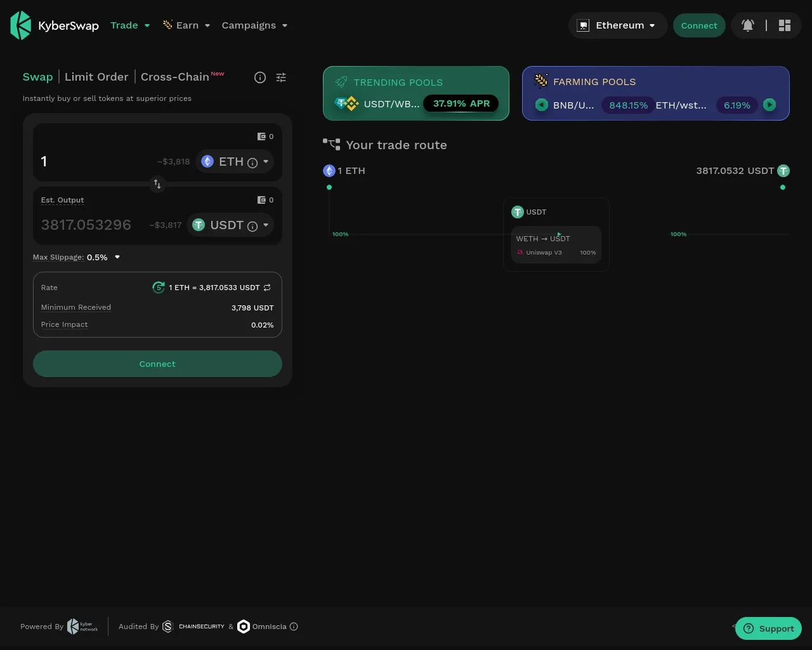The width and height of the screenshot is (812, 650).
Task: Click the Price Impact label
Action: point(64,324)
